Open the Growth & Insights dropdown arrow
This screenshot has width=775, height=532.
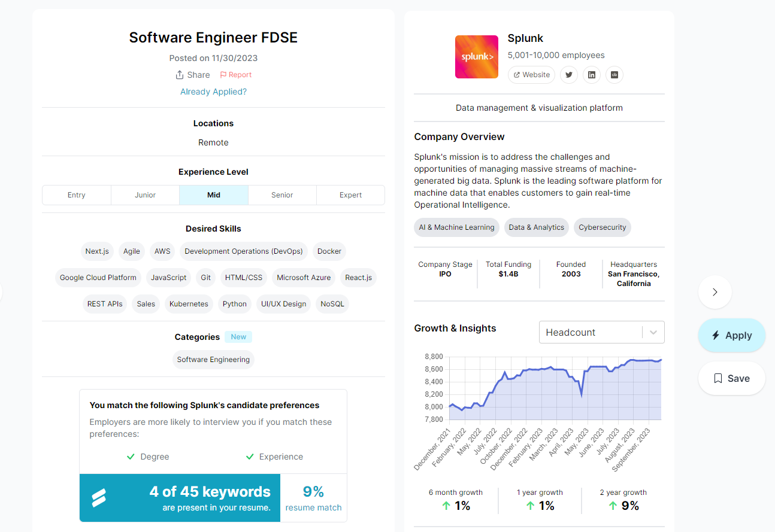coord(653,332)
